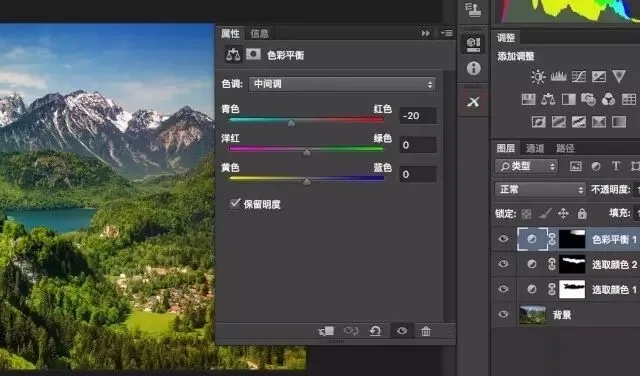The height and width of the screenshot is (376, 640).
Task: Add a Channel Mixer adjustment
Action: pyautogui.click(x=608, y=99)
